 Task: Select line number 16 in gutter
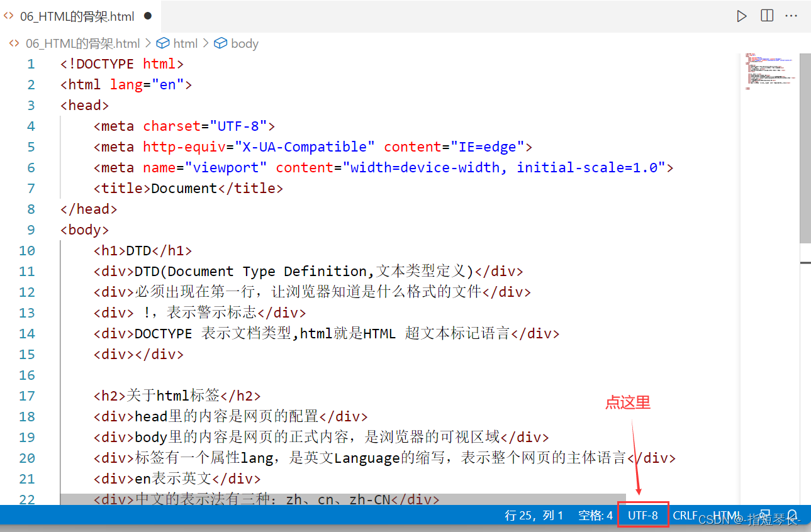[x=27, y=375]
